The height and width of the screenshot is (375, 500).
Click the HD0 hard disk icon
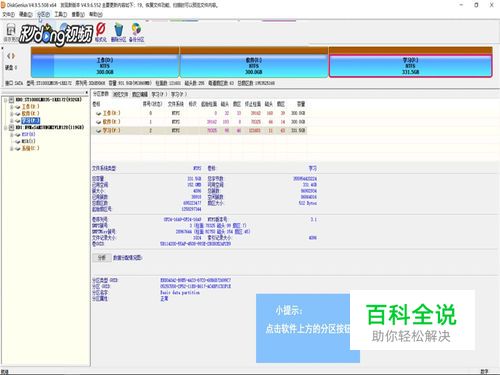[11, 100]
